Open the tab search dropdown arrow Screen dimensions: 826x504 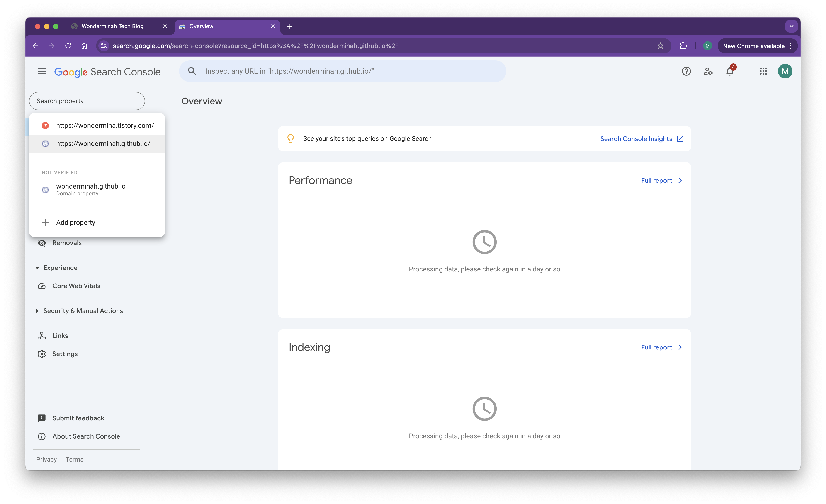(x=791, y=26)
